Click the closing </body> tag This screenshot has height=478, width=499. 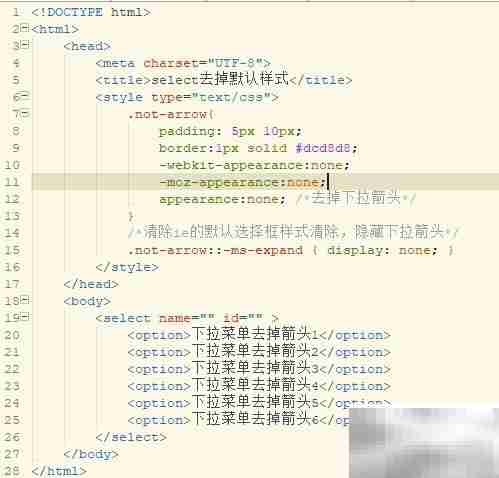[91, 454]
